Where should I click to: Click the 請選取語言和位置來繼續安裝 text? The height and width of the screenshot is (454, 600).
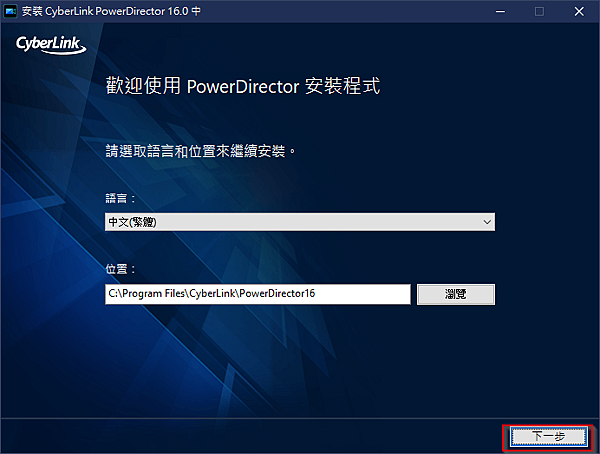pos(201,151)
